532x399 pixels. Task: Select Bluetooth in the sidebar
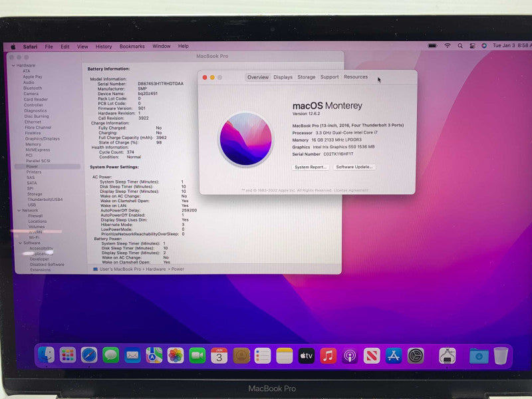[x=33, y=88]
